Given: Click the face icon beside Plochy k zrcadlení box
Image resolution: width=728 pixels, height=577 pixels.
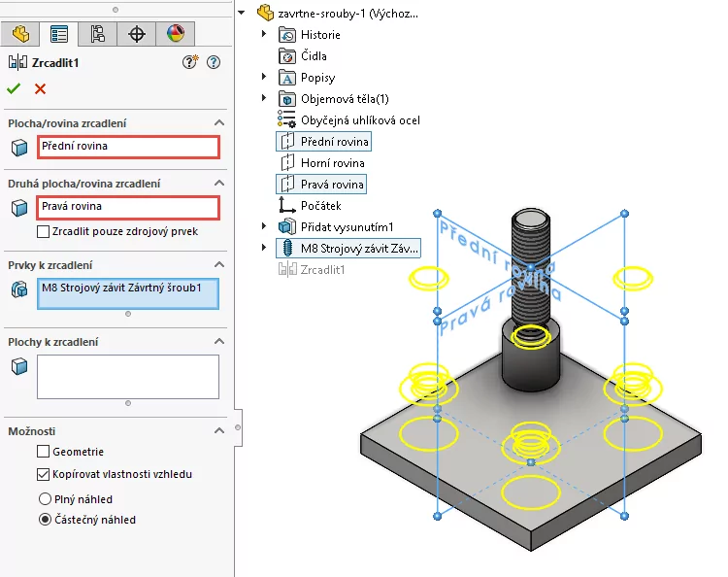Looking at the screenshot, I should (x=19, y=366).
